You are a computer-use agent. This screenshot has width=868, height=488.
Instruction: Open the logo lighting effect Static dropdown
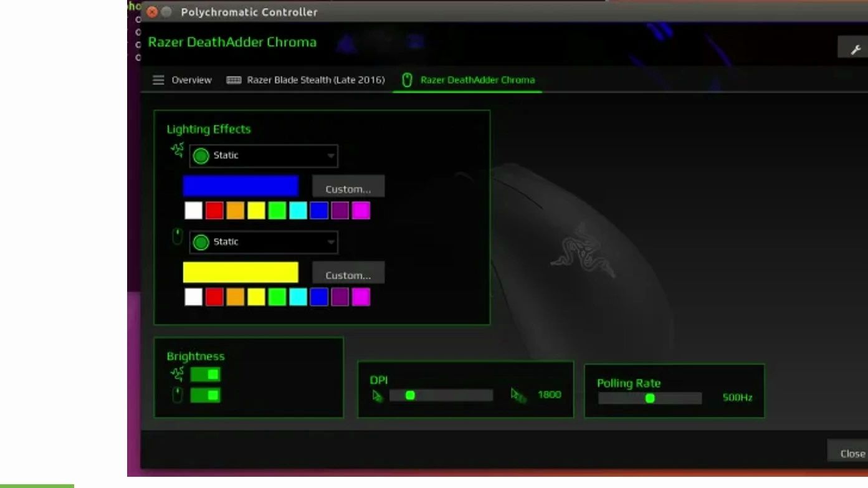click(x=264, y=156)
